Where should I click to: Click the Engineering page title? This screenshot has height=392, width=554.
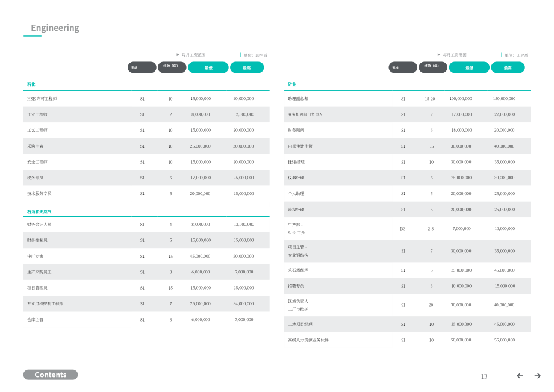[x=55, y=28]
